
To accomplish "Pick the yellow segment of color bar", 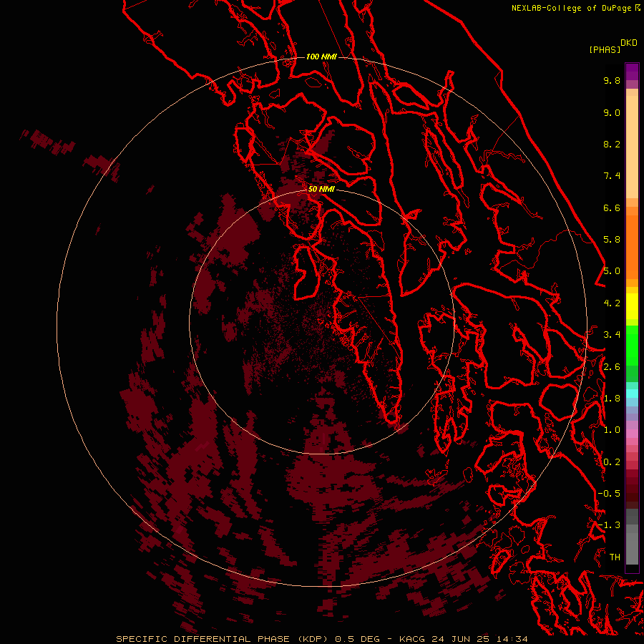I will tap(632, 306).
